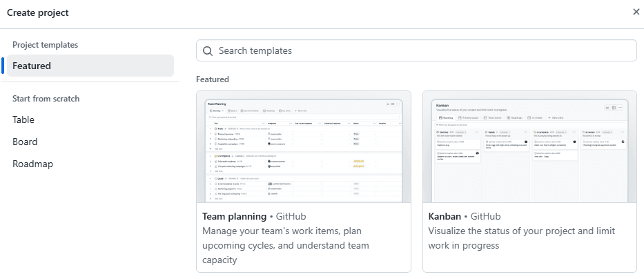Viewport: 644px width, 279px height.
Task: Choose Roadmap under Start from scratch
Action: coord(33,164)
